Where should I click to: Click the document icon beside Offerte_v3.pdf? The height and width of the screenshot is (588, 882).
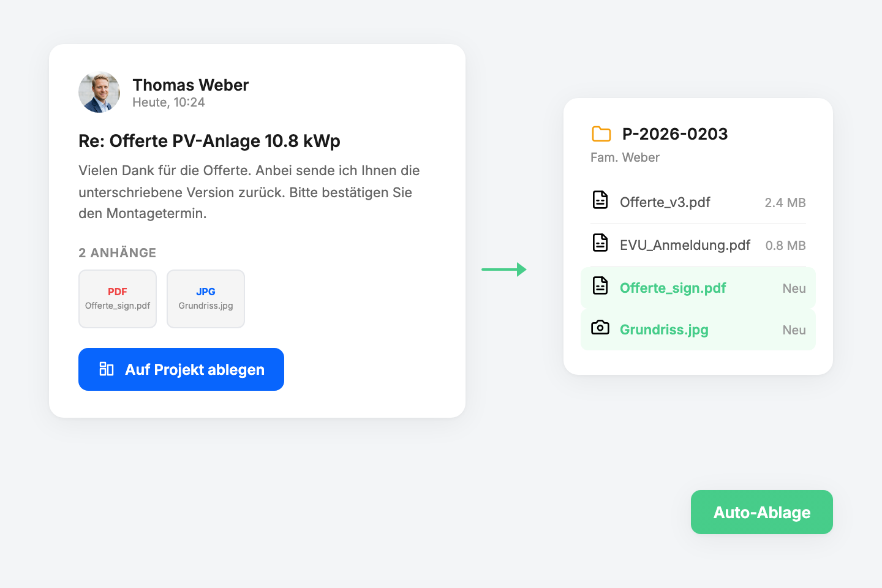pyautogui.click(x=600, y=200)
